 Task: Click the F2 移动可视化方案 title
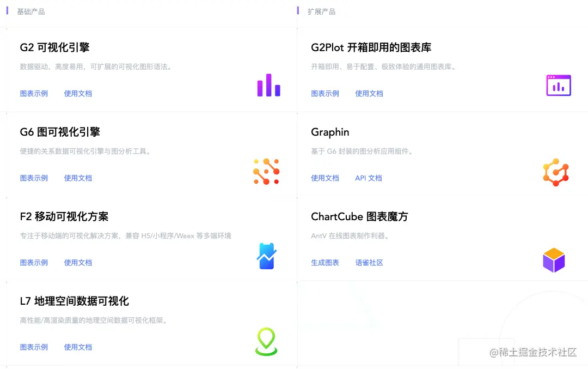coord(64,216)
